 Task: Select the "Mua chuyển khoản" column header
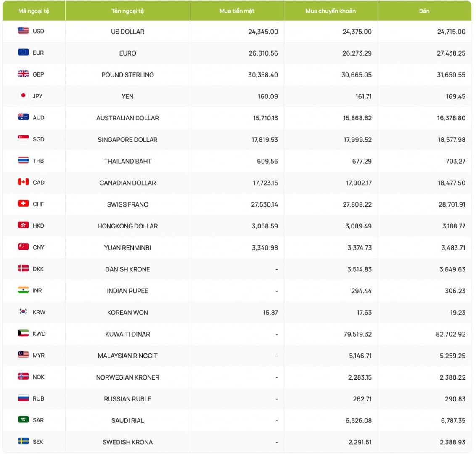pyautogui.click(x=331, y=11)
